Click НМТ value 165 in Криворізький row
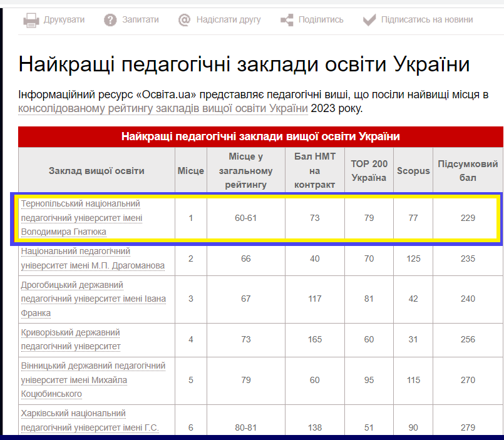The width and height of the screenshot is (504, 440). tap(315, 339)
